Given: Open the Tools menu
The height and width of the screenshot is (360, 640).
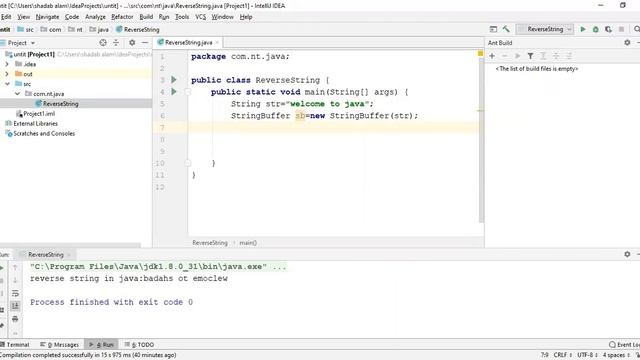Looking at the screenshot, I should [x=182, y=17].
